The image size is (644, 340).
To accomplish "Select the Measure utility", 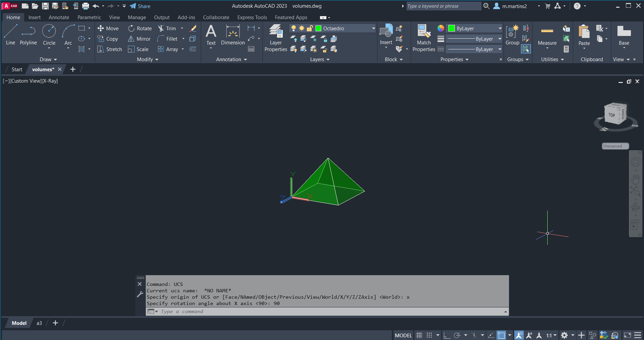I will coord(547,36).
